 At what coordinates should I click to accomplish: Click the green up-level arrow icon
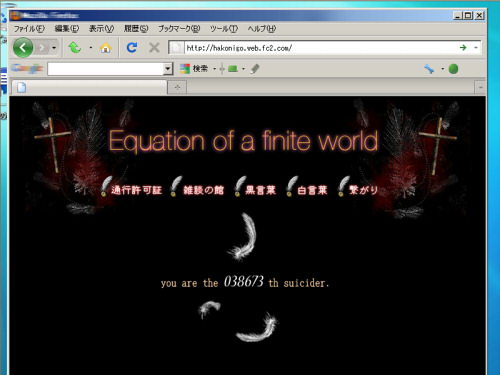[75, 48]
